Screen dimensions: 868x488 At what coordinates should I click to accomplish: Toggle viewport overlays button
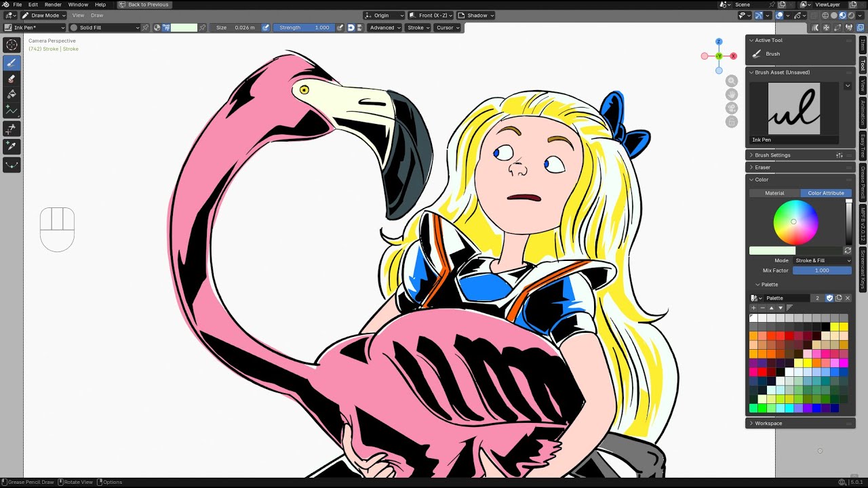[x=780, y=16]
